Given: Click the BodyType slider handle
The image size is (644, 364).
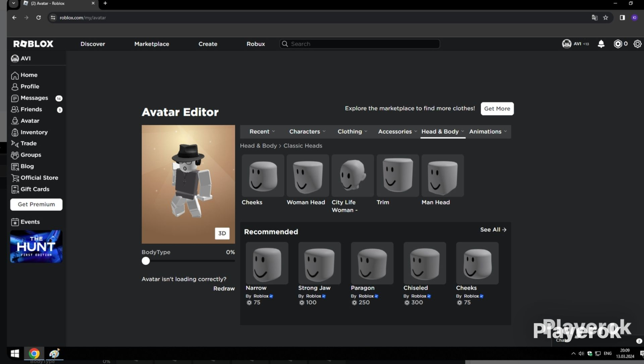Looking at the screenshot, I should 146,261.
